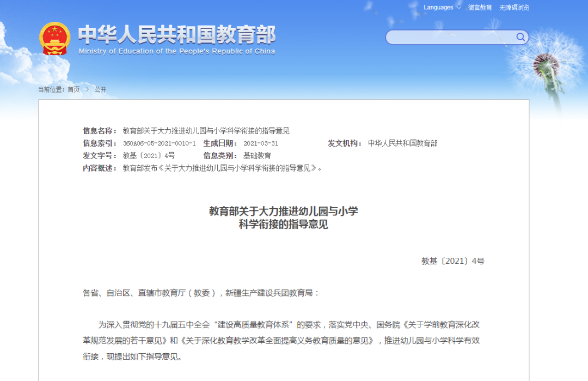Click the 信息名称 label
Screen dimensions: 588x381
tap(100, 131)
